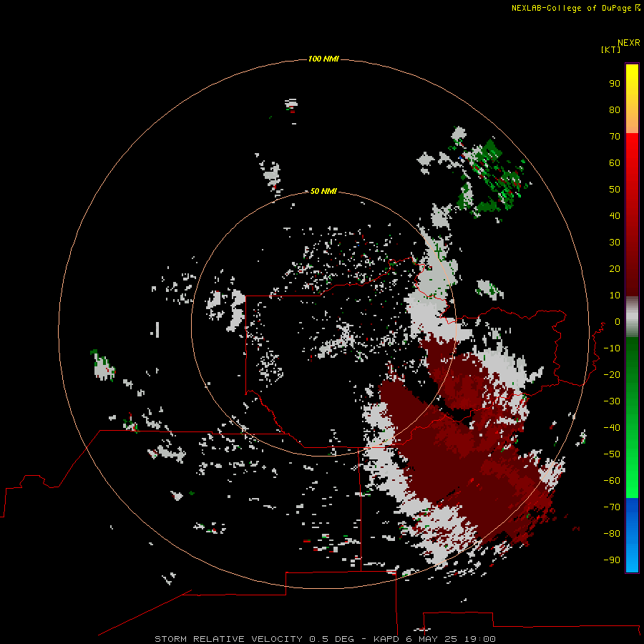
Task: Click the KT units label above color scale
Action: click(x=610, y=49)
